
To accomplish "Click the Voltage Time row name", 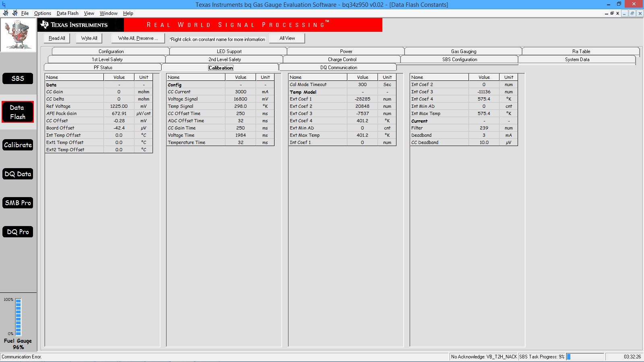I will point(181,135).
